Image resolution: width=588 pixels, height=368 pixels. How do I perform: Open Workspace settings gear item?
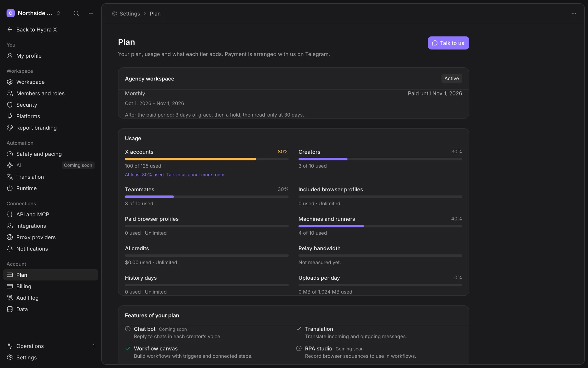pos(51,82)
